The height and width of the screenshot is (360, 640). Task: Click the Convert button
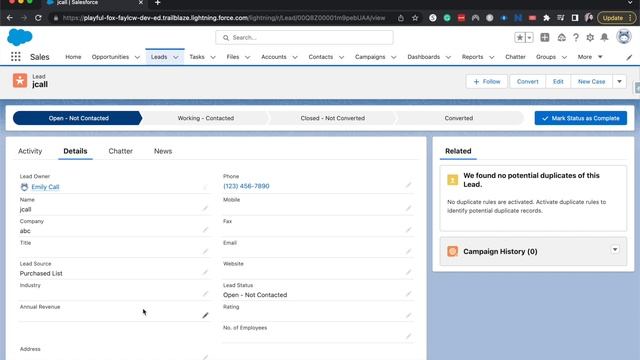(527, 82)
